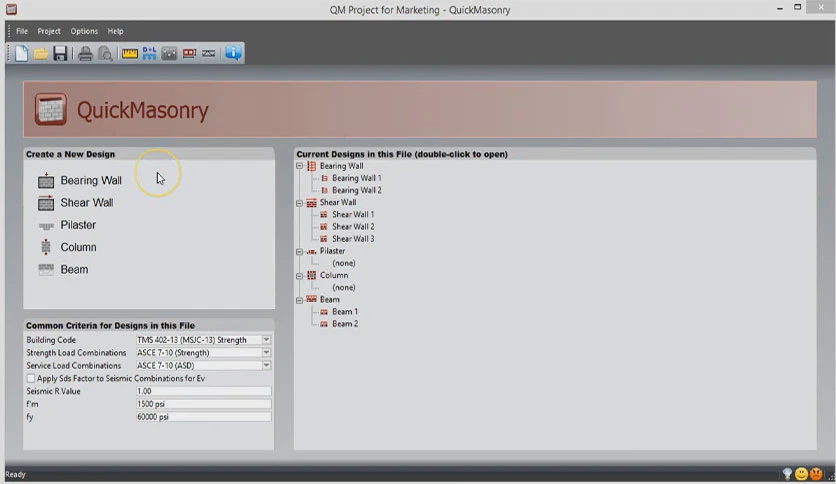Create a new Column design
Screen dimensions: 836x484
point(68,247)
